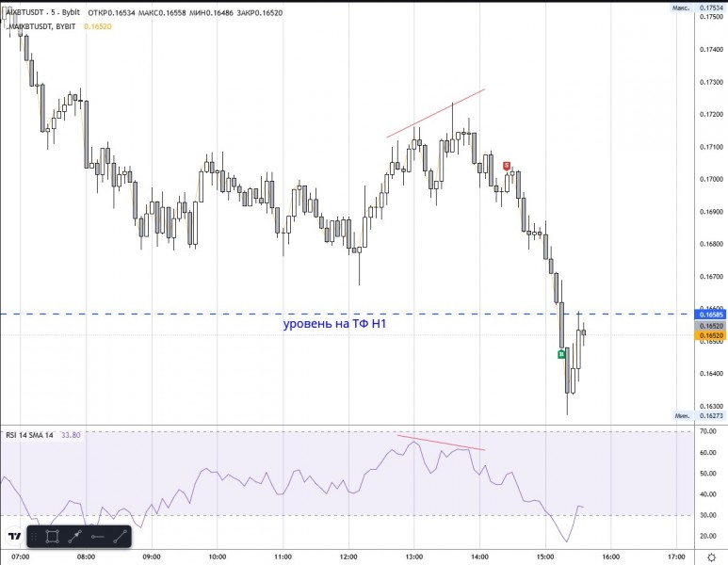Select the Arrow drawing tool
Screen dimensions: 728x565
tap(75, 537)
